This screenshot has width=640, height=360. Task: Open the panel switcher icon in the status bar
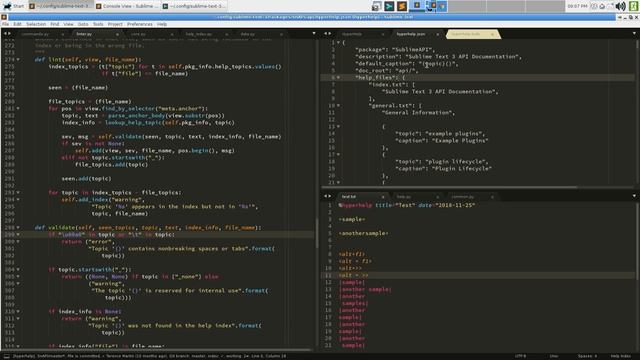(x=6, y=356)
